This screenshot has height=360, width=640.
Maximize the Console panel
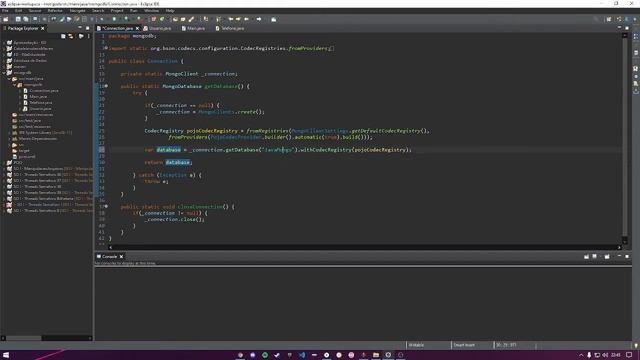click(627, 256)
